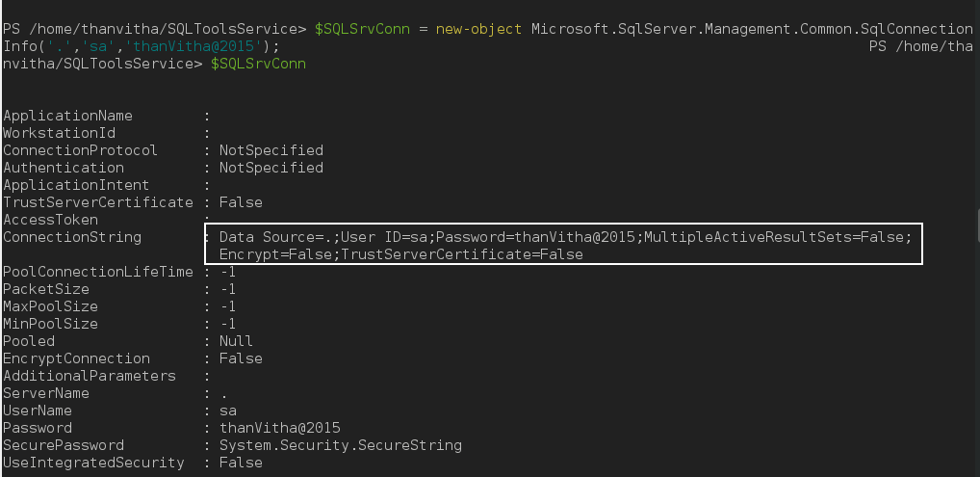Click the System.Security.SecureString value
Viewport: 980px width, 477px height.
coord(340,445)
